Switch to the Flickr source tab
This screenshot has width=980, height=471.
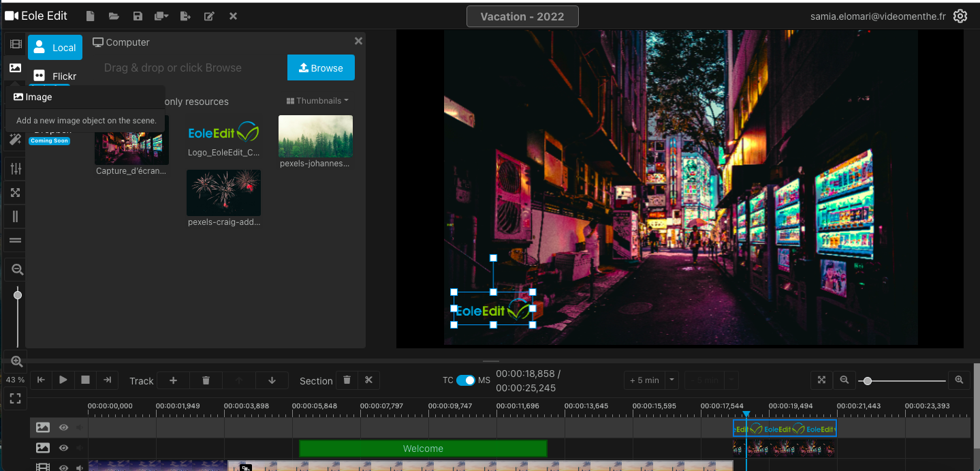tap(56, 76)
